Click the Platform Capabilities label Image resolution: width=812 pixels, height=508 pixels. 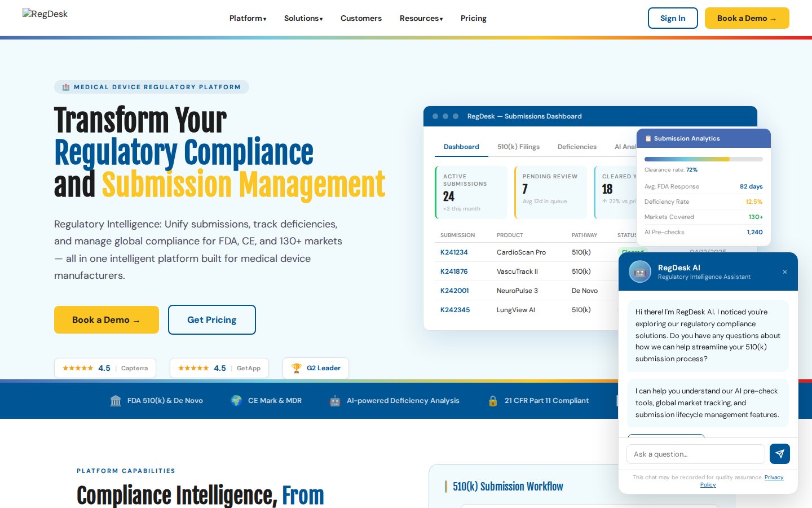coord(126,471)
